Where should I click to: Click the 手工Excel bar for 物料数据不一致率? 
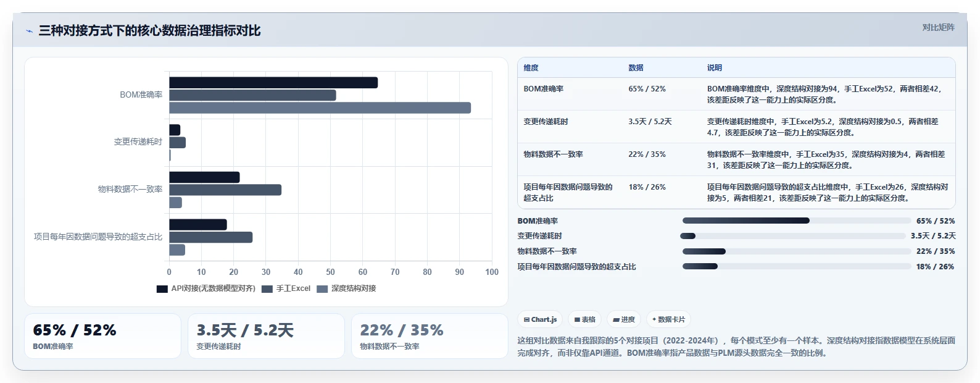[225, 190]
